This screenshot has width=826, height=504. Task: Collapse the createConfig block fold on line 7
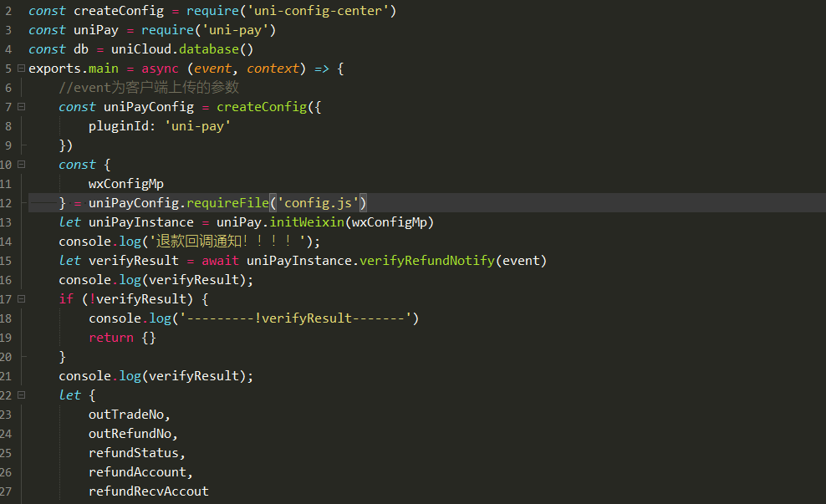[x=20, y=107]
